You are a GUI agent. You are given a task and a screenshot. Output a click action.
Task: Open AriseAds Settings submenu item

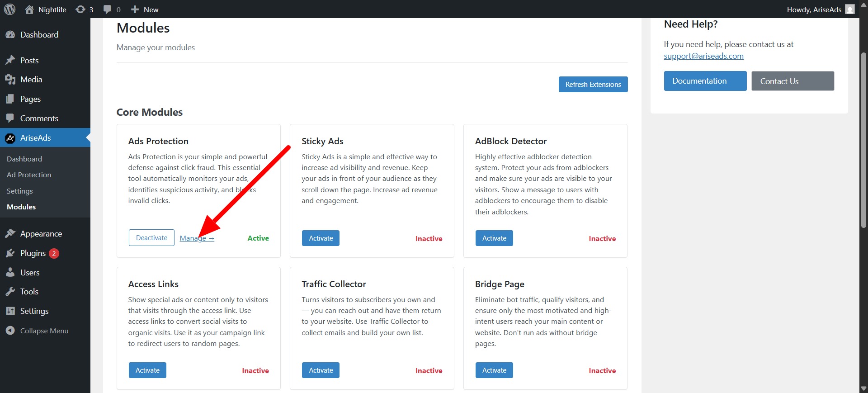pyautogui.click(x=20, y=191)
